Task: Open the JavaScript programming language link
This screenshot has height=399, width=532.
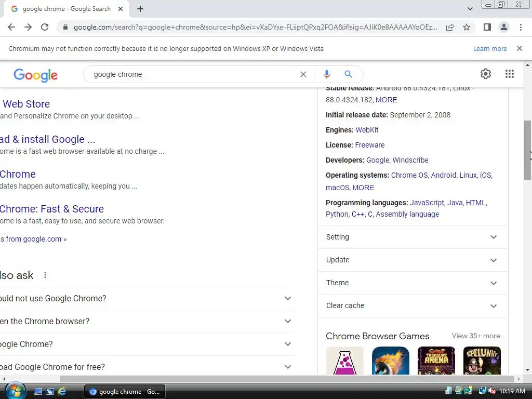Action: (427, 203)
